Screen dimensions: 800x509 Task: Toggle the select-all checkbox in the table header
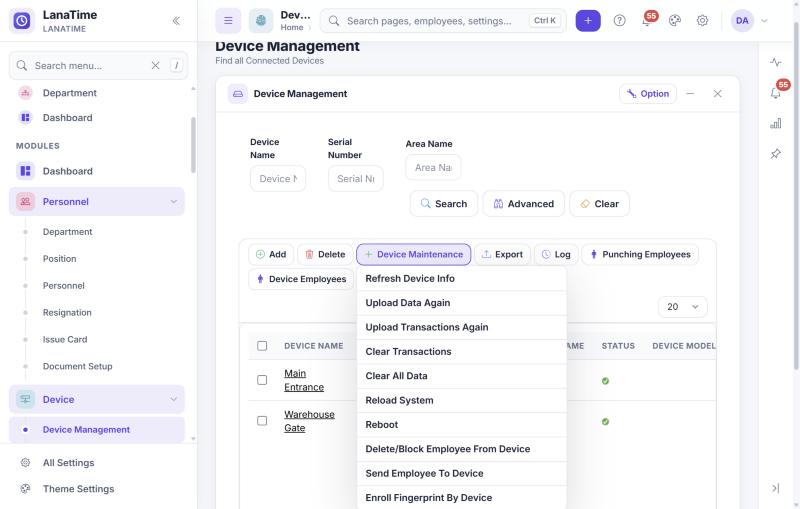pyautogui.click(x=262, y=346)
